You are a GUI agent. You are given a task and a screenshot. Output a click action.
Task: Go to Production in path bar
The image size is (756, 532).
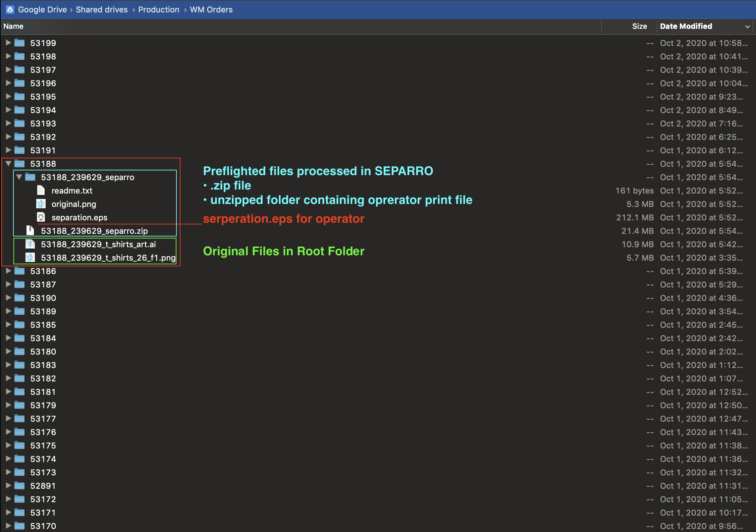tap(159, 9)
